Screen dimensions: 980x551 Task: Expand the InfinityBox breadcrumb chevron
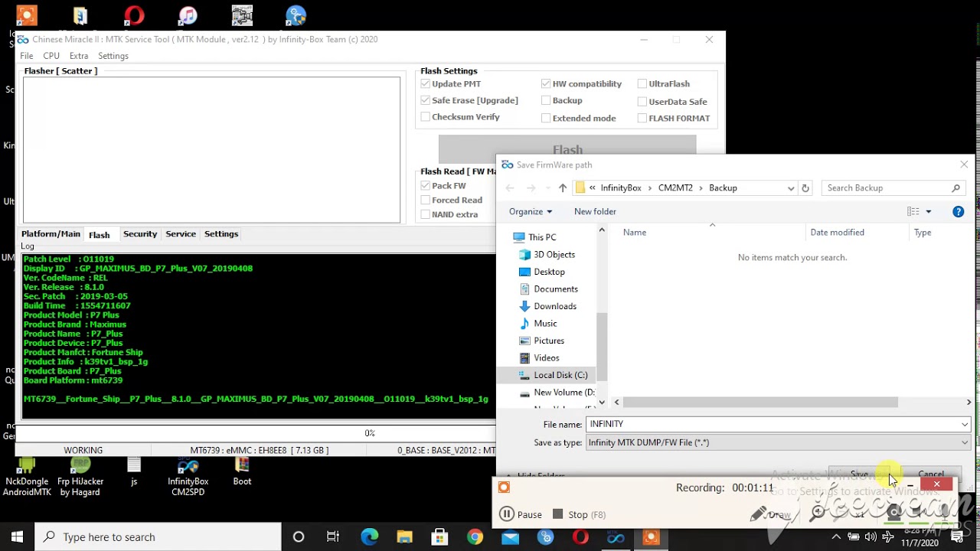coord(650,187)
